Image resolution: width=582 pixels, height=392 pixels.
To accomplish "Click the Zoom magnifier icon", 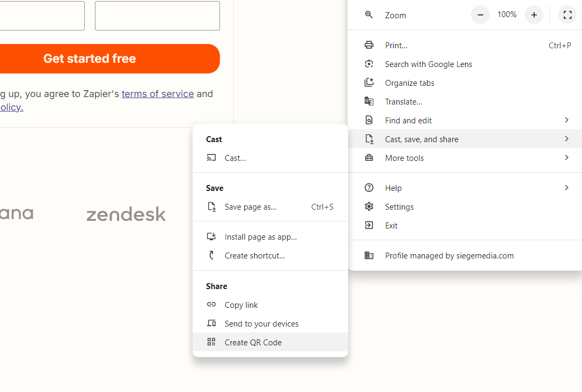I will pos(369,15).
